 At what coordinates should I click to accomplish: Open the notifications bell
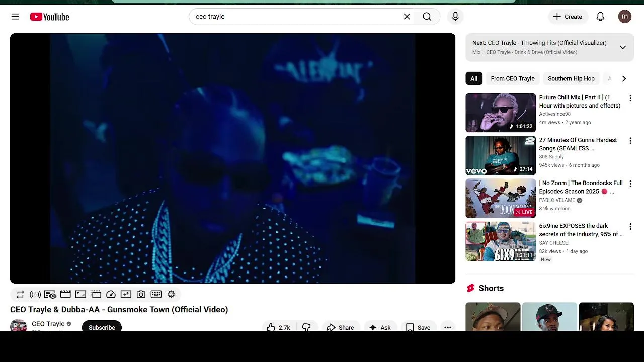[600, 17]
